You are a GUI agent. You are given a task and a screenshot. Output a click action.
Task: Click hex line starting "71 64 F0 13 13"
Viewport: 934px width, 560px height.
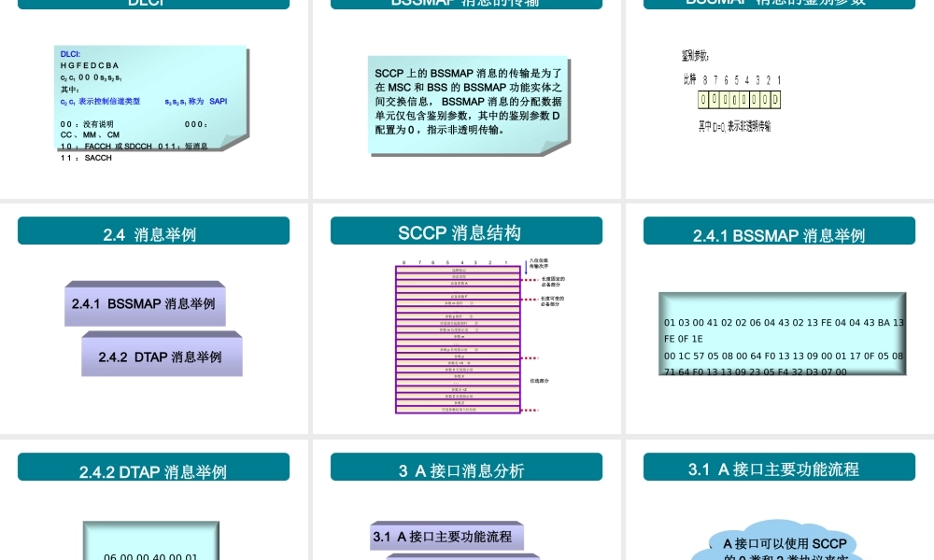click(x=756, y=372)
